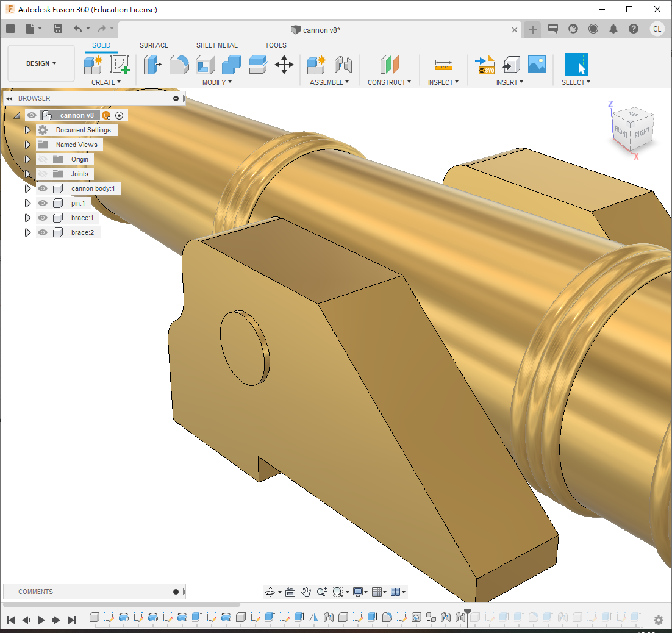
Task: Expand the Named Views folder
Action: pyautogui.click(x=27, y=145)
